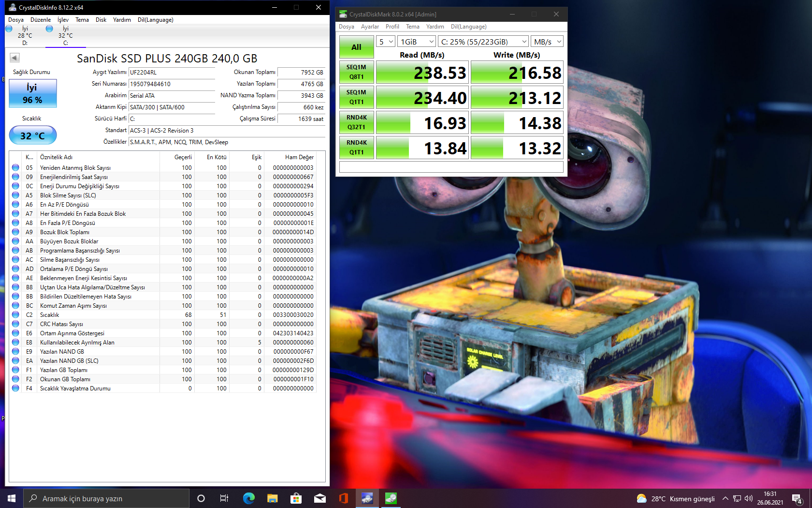Click status circle for Yeniden Atanmış Blok Sayısı
The height and width of the screenshot is (508, 812).
(15, 167)
